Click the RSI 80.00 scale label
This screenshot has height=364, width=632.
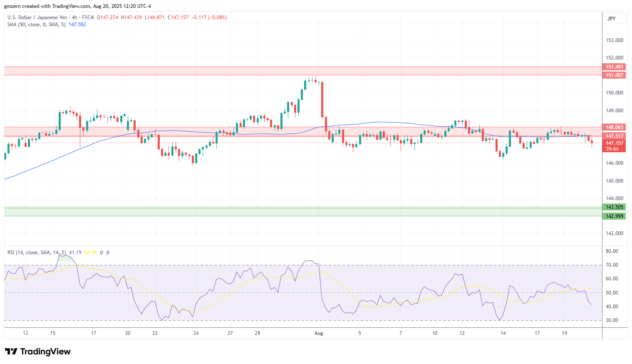(612, 251)
